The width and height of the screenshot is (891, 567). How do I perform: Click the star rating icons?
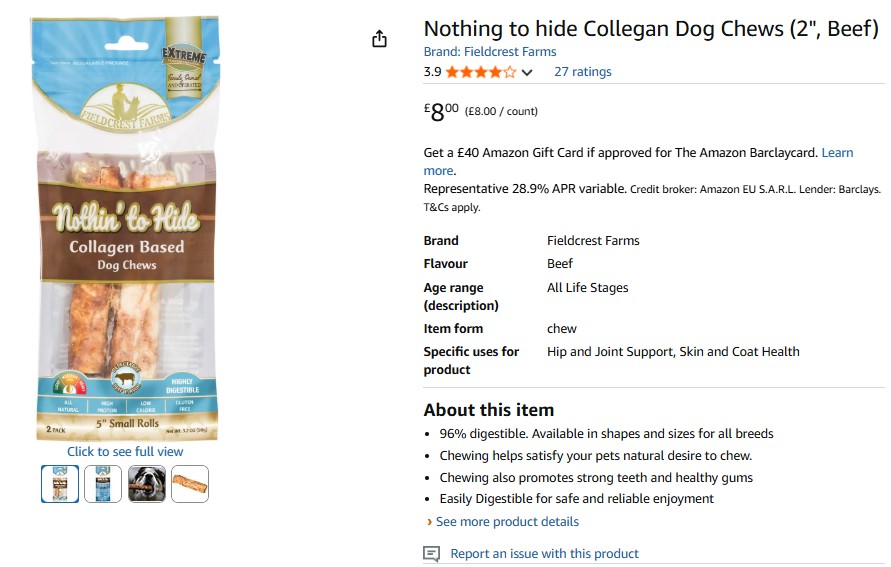pyautogui.click(x=480, y=72)
